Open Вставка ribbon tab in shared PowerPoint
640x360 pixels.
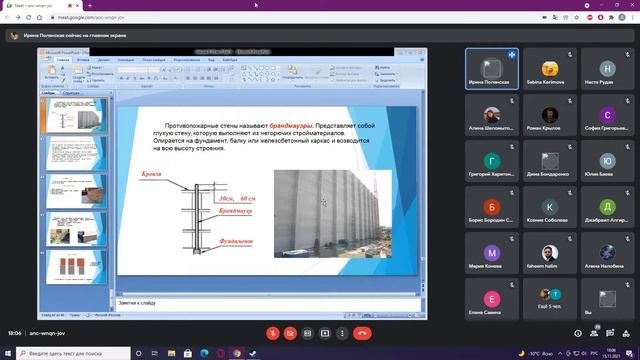pos(83,60)
